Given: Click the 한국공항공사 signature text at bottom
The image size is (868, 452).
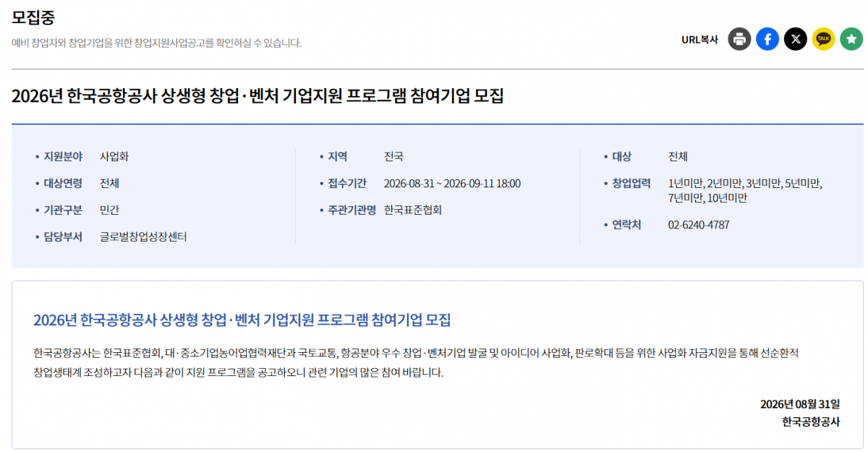Looking at the screenshot, I should (811, 422).
